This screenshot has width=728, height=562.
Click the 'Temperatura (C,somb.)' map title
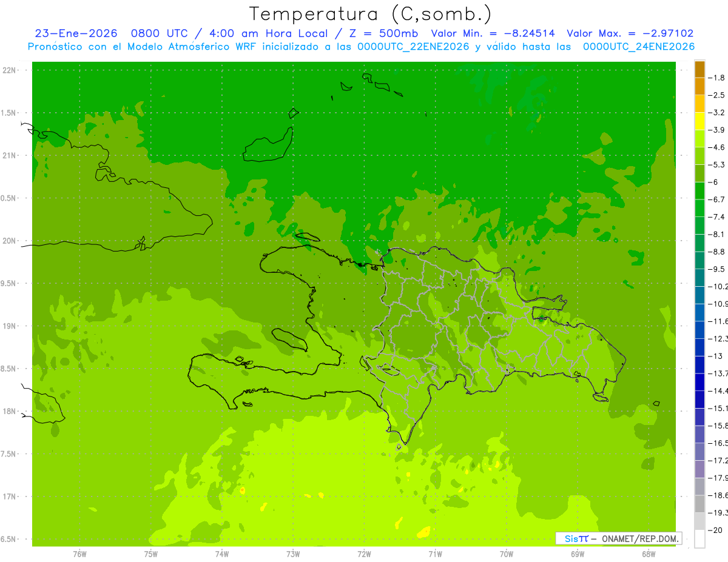[371, 15]
